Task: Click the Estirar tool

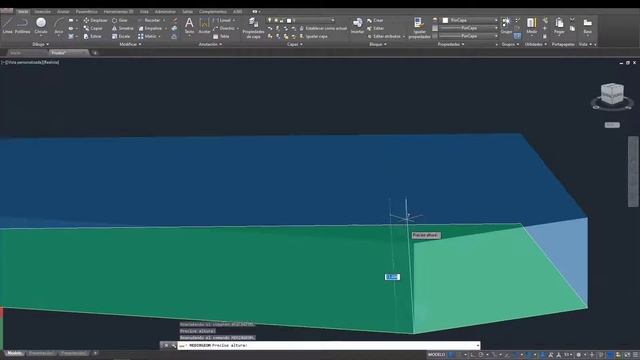Action: (x=92, y=36)
